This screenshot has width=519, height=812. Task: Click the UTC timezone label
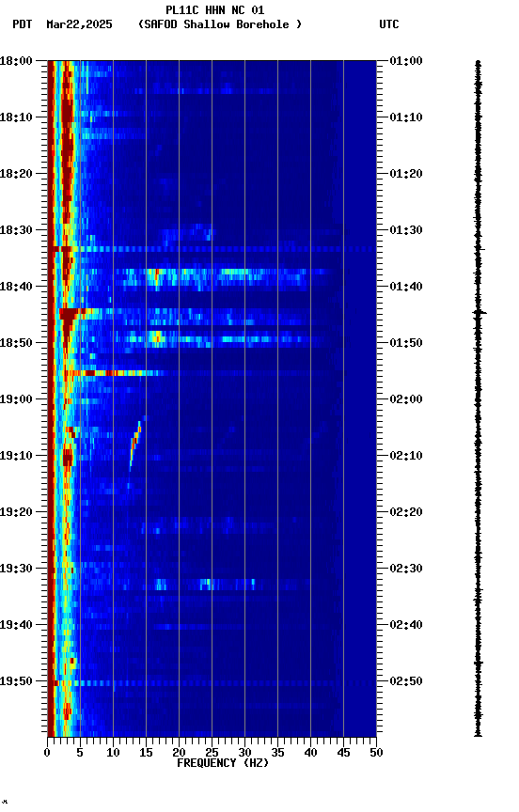(x=389, y=24)
